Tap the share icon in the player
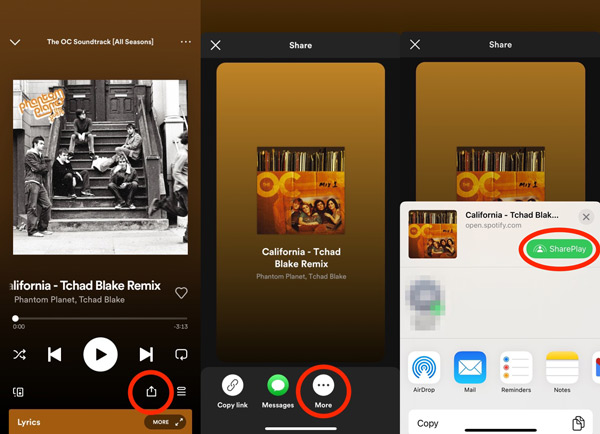The height and width of the screenshot is (434, 600). coord(151,391)
